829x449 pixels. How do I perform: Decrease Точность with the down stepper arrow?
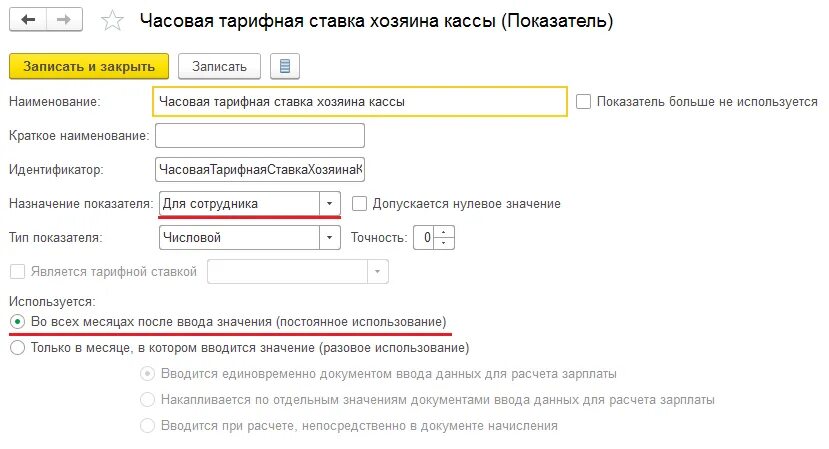(x=444, y=243)
